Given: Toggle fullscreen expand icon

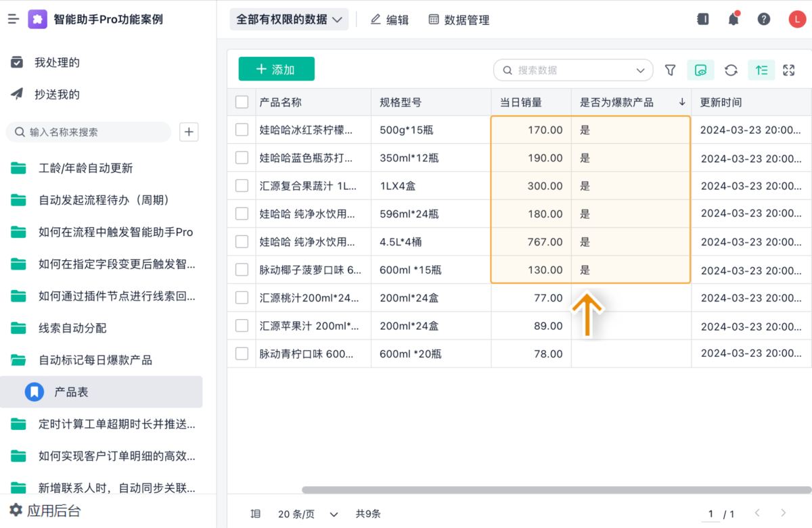Looking at the screenshot, I should coord(788,70).
